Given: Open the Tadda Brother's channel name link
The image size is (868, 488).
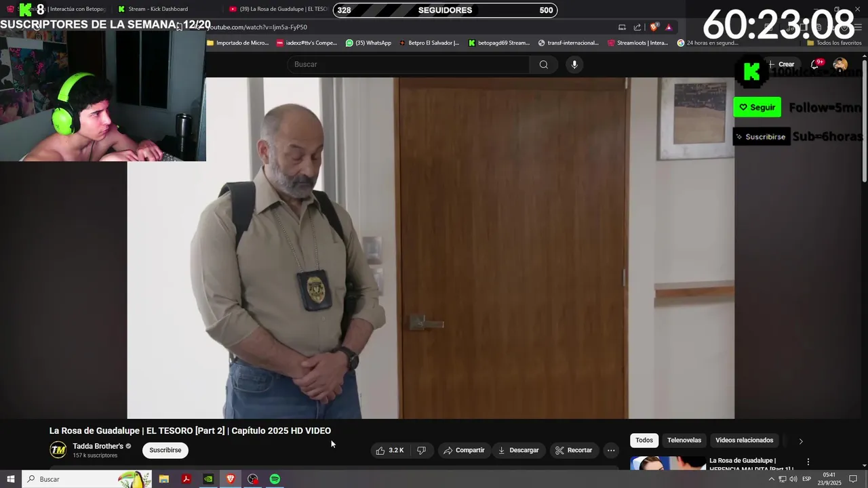Looking at the screenshot, I should coord(98,446).
